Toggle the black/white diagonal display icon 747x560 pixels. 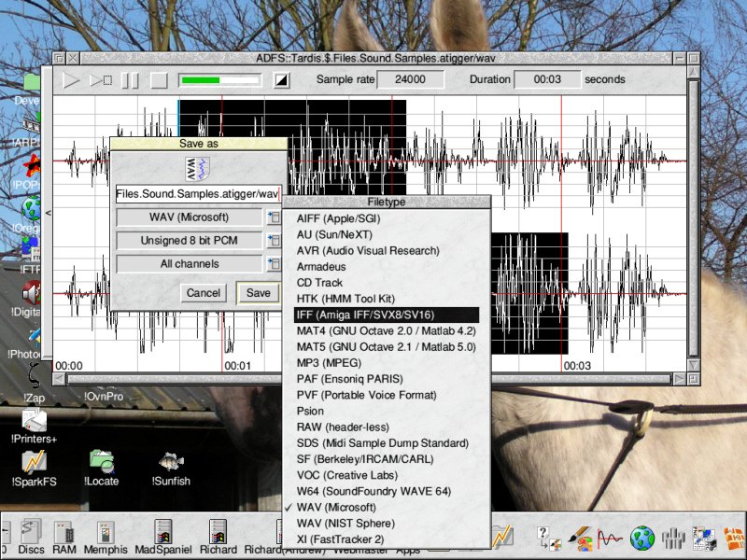pyautogui.click(x=282, y=80)
